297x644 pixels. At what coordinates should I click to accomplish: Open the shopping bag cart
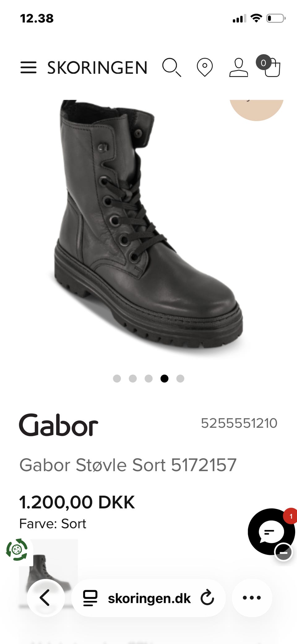click(269, 66)
